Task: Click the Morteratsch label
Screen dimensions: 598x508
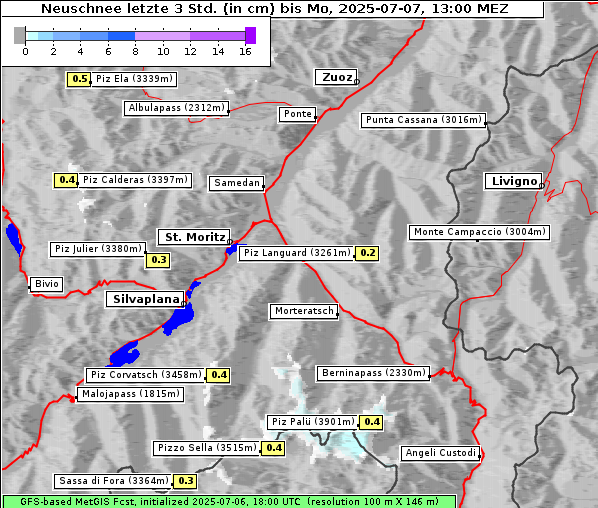Action: (304, 311)
